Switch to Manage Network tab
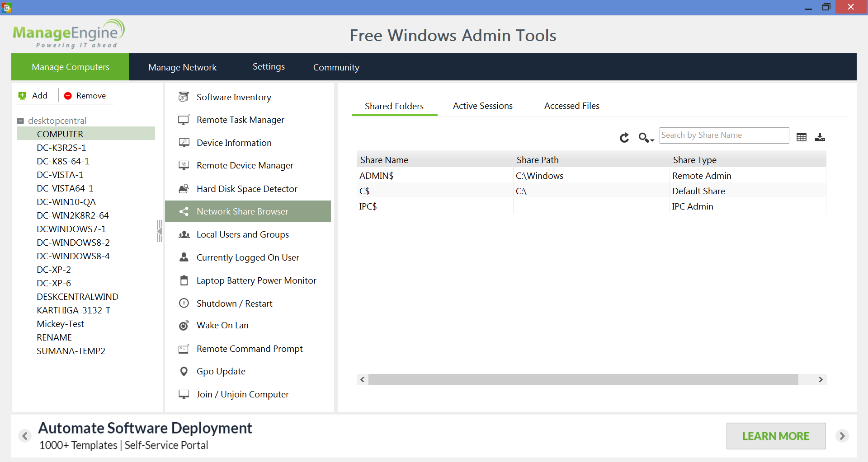This screenshot has width=868, height=462. coord(182,67)
